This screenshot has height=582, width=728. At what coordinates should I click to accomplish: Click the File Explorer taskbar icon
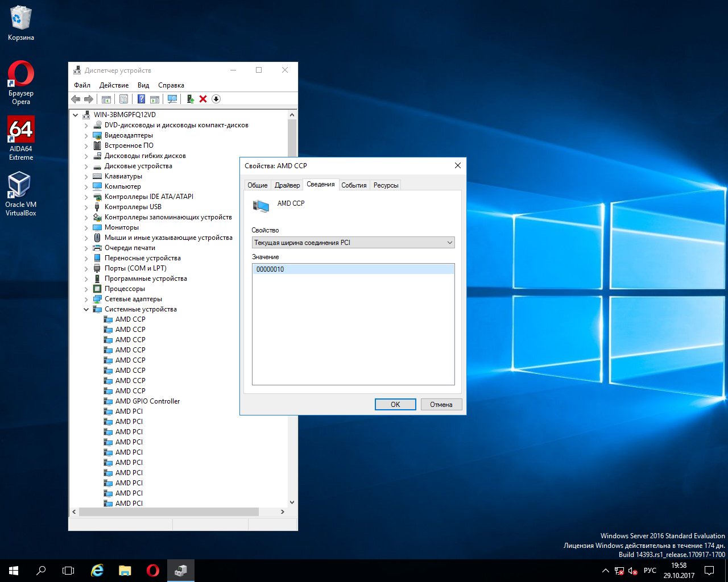pyautogui.click(x=125, y=570)
